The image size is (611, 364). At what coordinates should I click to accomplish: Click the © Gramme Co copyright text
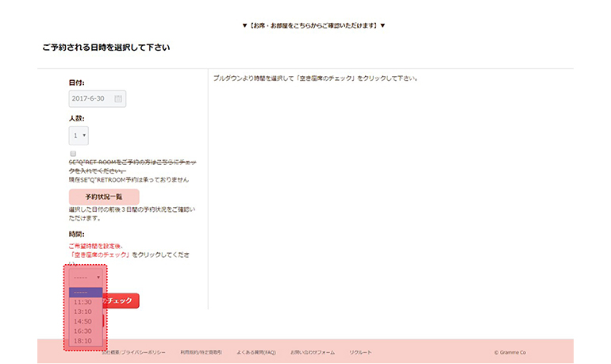[509, 351]
